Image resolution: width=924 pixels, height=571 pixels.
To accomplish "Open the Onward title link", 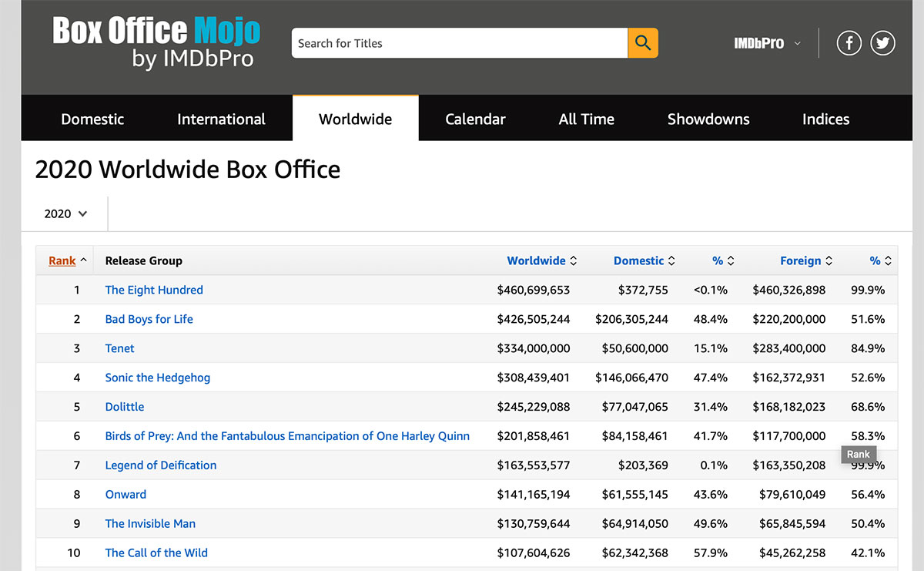I will coord(126,495).
